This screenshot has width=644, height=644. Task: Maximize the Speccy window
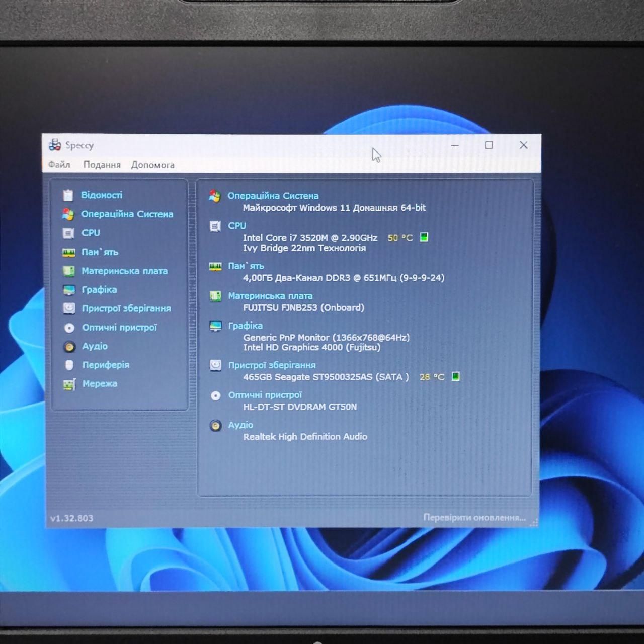point(489,145)
